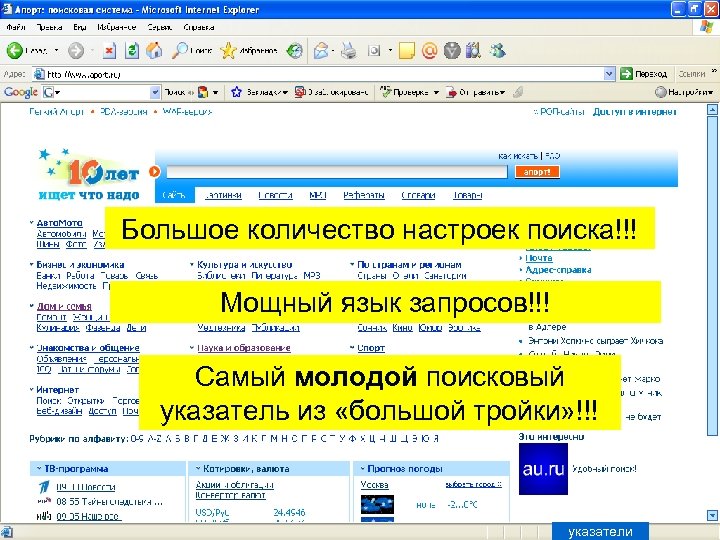The height and width of the screenshot is (540, 720).
Task: Open the PDA-версия link at top
Action: 124,112
